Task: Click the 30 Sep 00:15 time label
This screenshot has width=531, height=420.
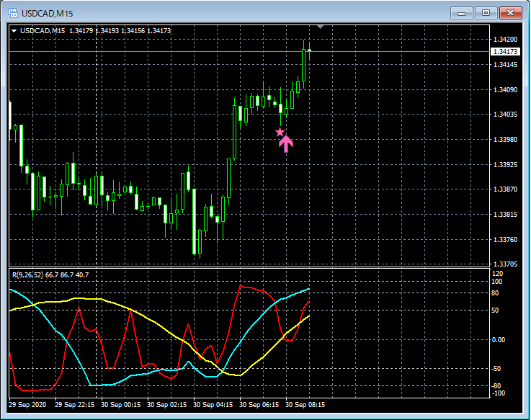Action: [x=120, y=405]
